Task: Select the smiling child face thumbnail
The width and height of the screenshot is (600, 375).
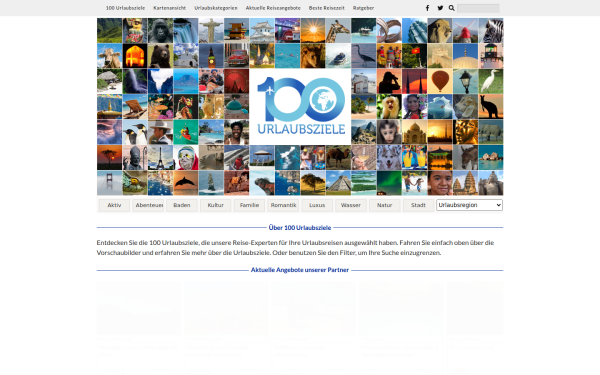Action: pos(440,183)
